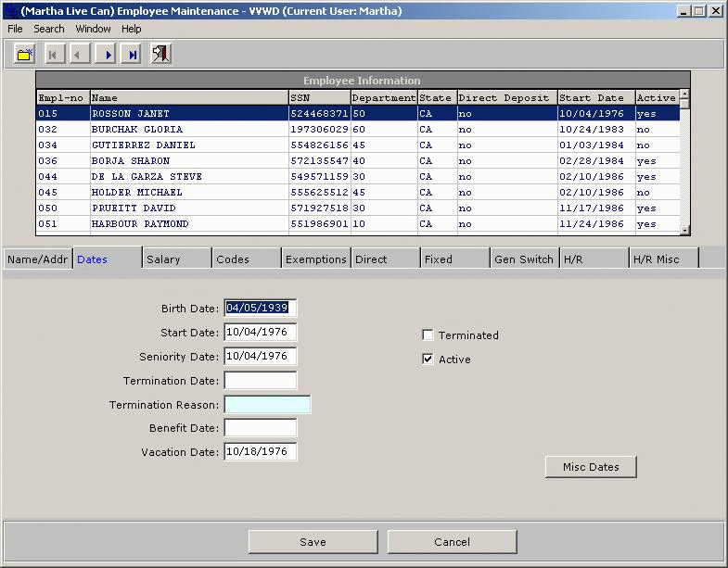Click the new record folder icon

click(24, 55)
